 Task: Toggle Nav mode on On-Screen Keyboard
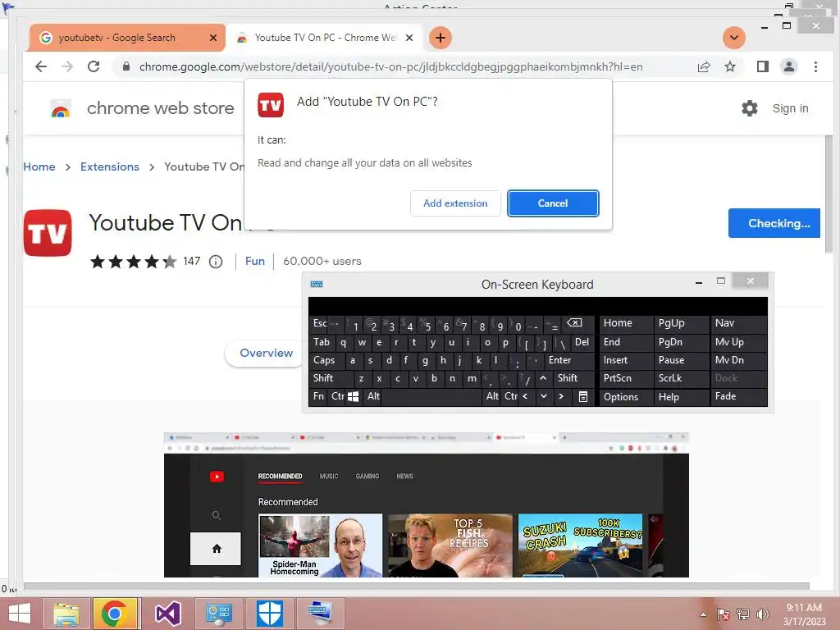pyautogui.click(x=739, y=323)
